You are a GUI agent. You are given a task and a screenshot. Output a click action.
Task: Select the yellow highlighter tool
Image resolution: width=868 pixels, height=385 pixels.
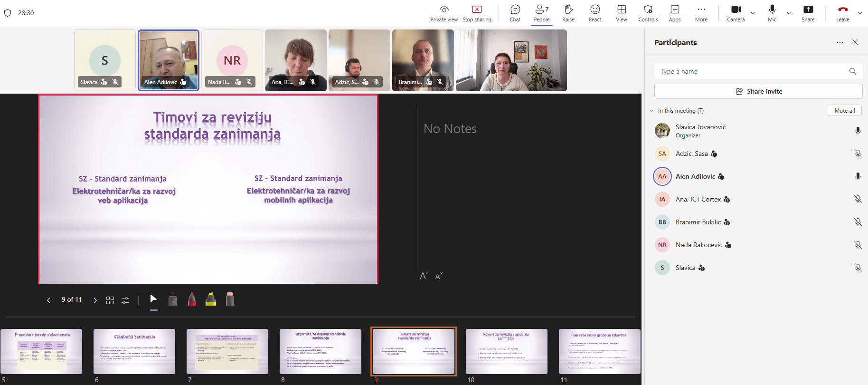[211, 299]
